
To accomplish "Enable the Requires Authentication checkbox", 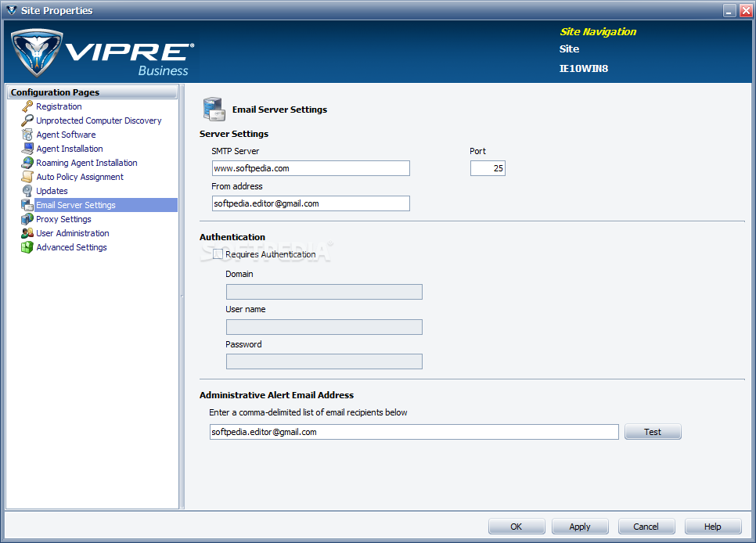I will coord(218,254).
